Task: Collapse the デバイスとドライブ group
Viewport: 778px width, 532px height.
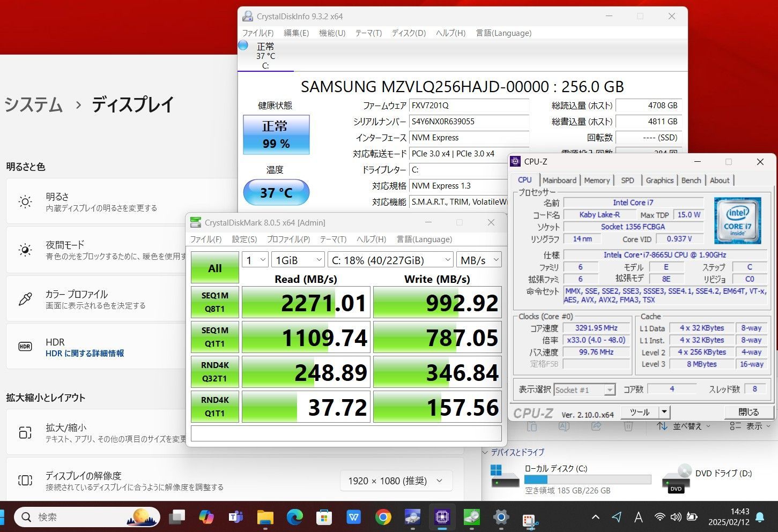Action: click(x=485, y=453)
